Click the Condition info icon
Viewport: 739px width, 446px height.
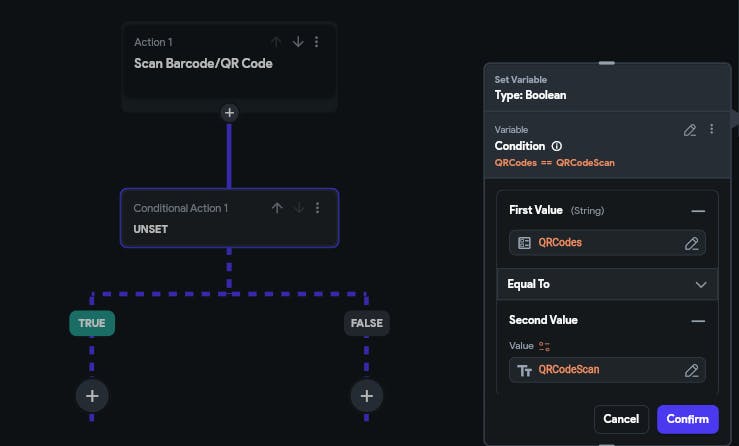pos(557,146)
